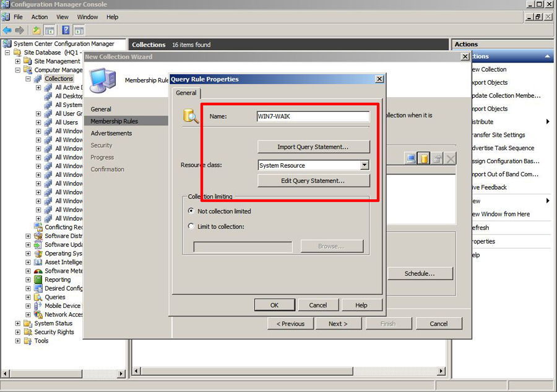Image resolution: width=557 pixels, height=392 pixels.
Task: Collapse the Site Database tree node
Action: [7, 53]
